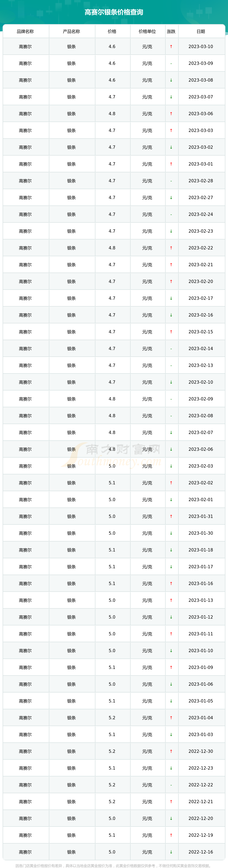Click the southmoney watermark logo
Viewport: 228px width, 868px height.
(111, 455)
